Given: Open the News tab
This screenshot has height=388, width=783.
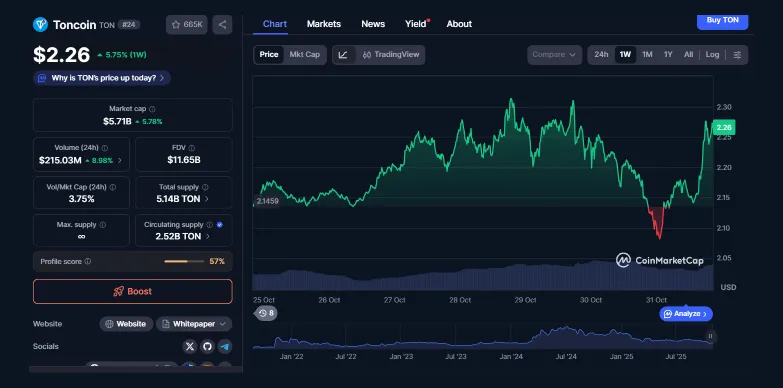Looking at the screenshot, I should point(373,24).
